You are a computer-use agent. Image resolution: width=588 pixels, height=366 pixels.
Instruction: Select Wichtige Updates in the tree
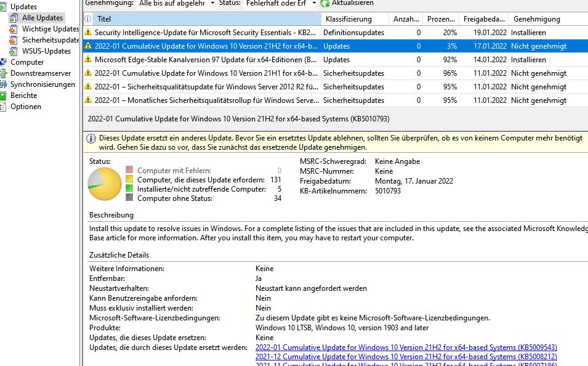click(50, 29)
